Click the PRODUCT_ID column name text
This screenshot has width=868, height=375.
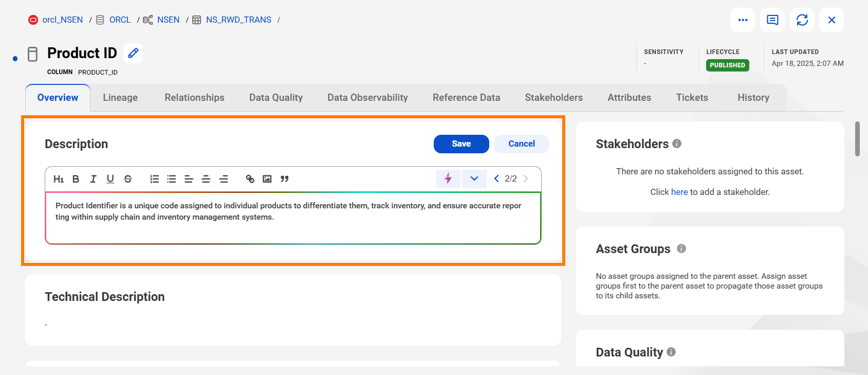98,72
